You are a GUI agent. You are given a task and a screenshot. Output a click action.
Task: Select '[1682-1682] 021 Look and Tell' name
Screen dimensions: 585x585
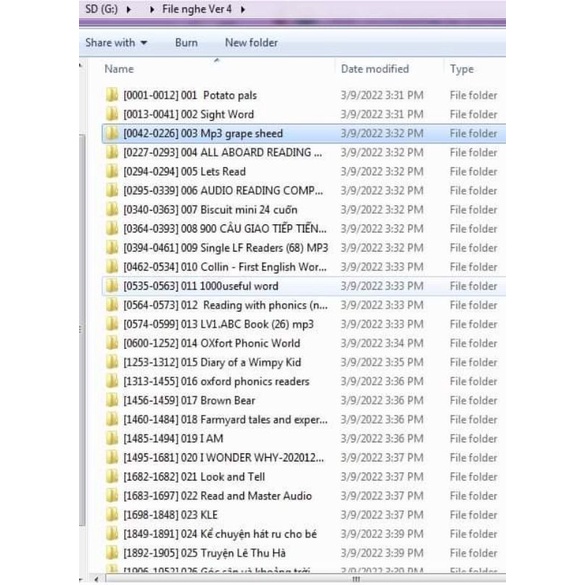tap(194, 476)
